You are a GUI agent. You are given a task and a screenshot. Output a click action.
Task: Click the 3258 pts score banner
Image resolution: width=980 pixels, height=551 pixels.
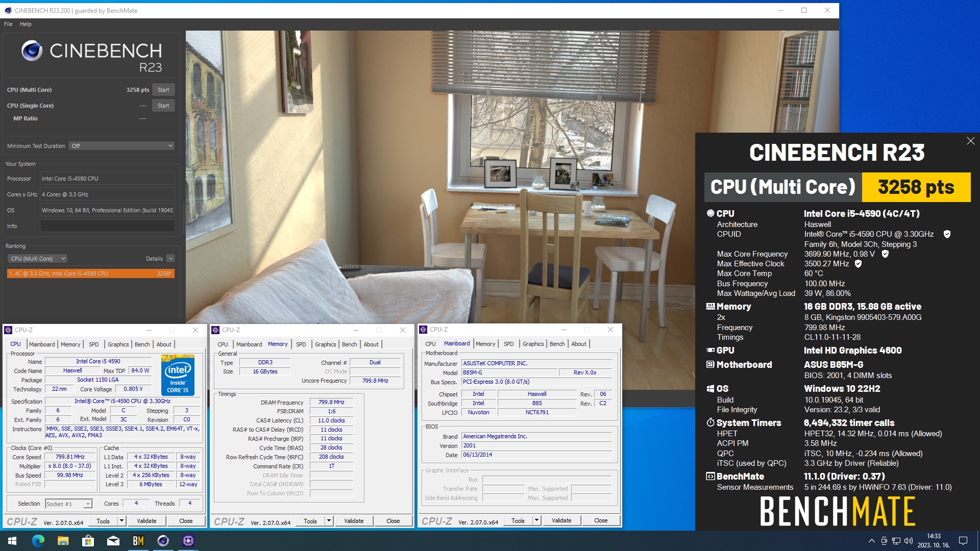(x=916, y=187)
